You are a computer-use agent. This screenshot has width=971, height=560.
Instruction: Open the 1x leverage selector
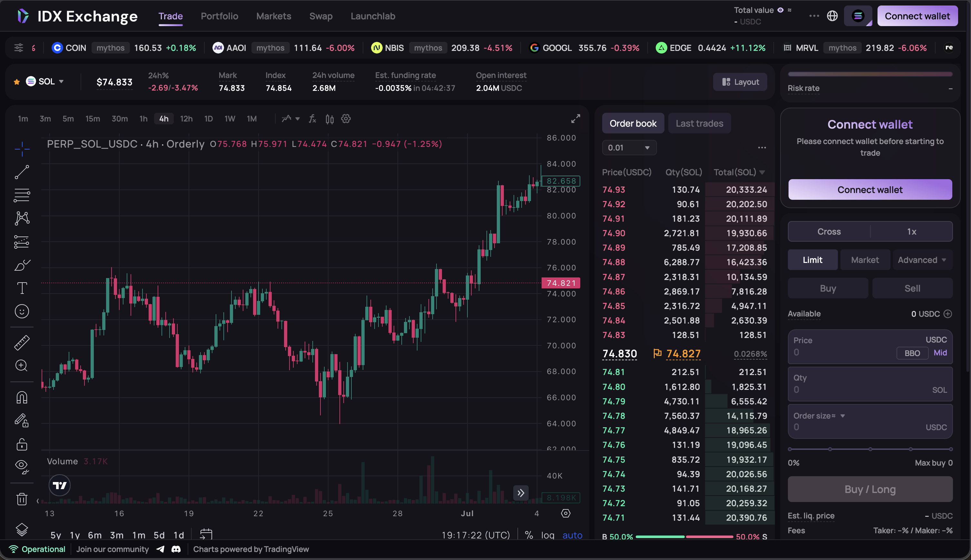[x=911, y=232]
